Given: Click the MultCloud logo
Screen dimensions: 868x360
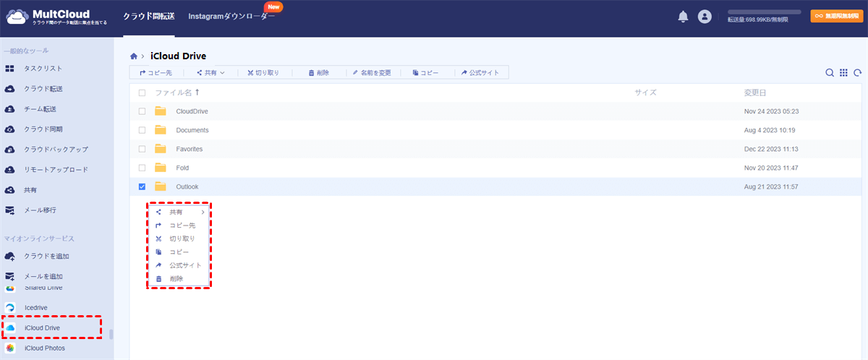Looking at the screenshot, I should tap(56, 17).
